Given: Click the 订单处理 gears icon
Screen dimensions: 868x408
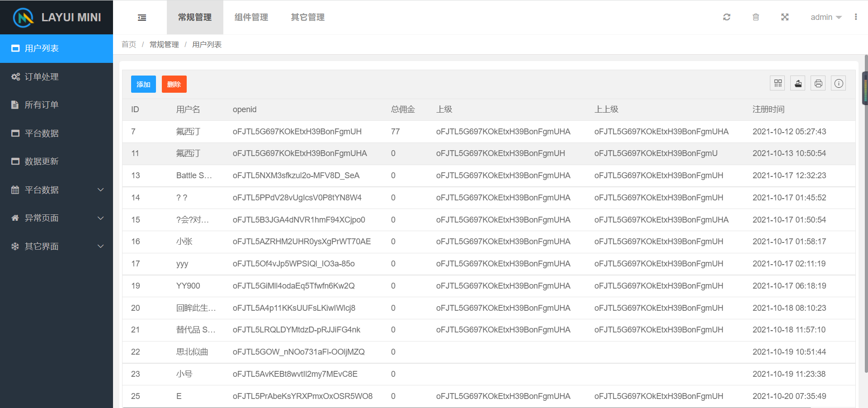Looking at the screenshot, I should tap(15, 77).
